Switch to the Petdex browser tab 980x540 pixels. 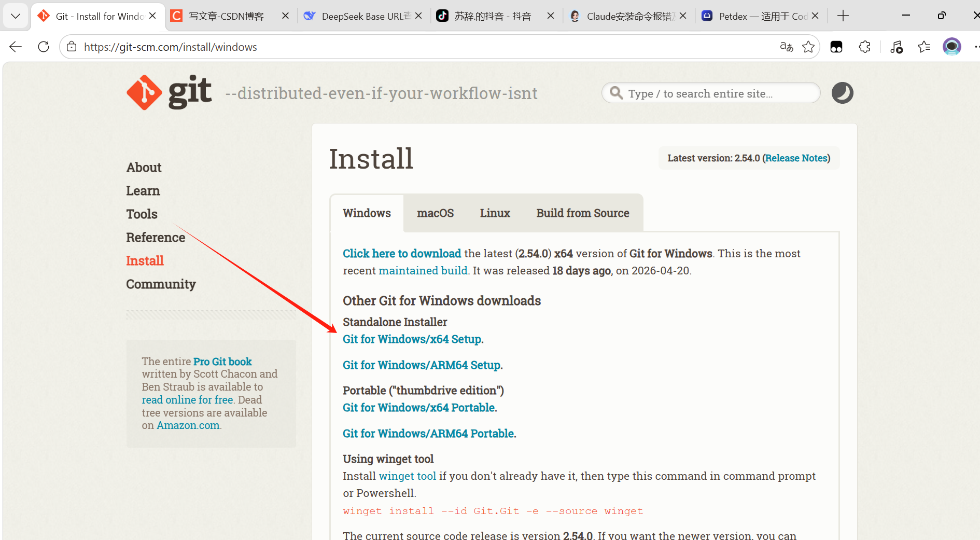coord(760,16)
